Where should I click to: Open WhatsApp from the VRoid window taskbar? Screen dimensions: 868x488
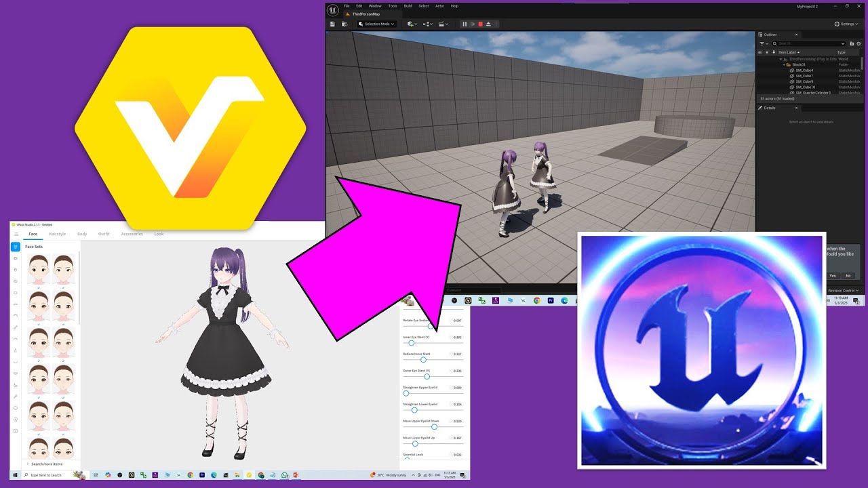tap(285, 475)
